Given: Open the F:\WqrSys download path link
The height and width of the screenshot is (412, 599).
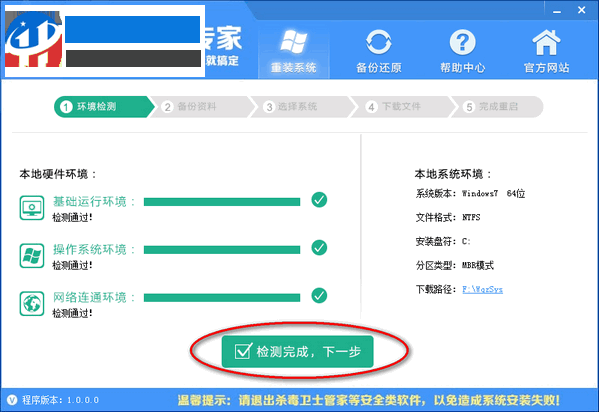Looking at the screenshot, I should click(x=482, y=289).
